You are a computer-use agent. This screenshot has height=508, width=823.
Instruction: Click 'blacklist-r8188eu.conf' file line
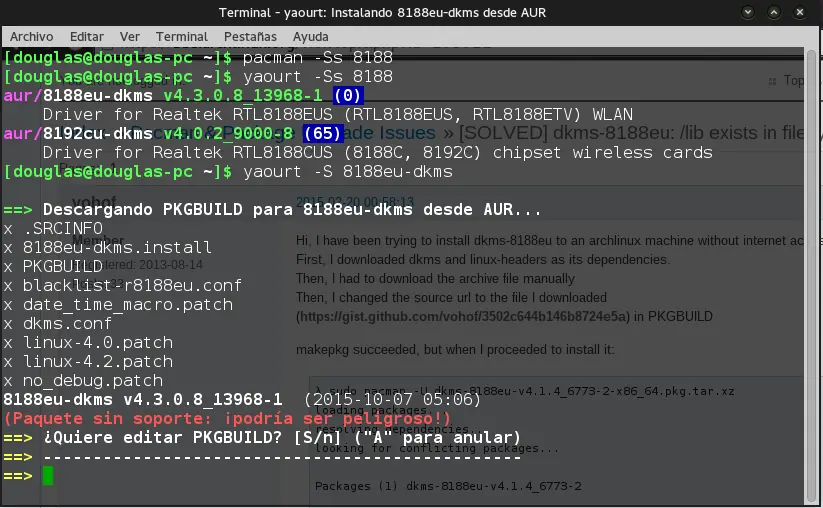(x=122, y=285)
